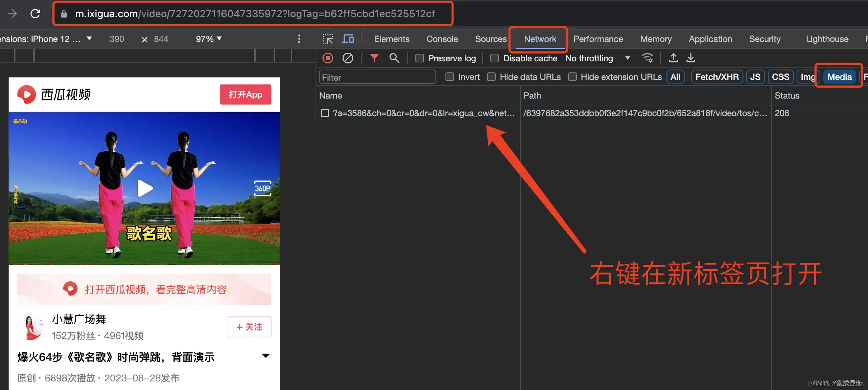The image size is (868, 390).
Task: Open network conditions wifi icon
Action: point(647,58)
